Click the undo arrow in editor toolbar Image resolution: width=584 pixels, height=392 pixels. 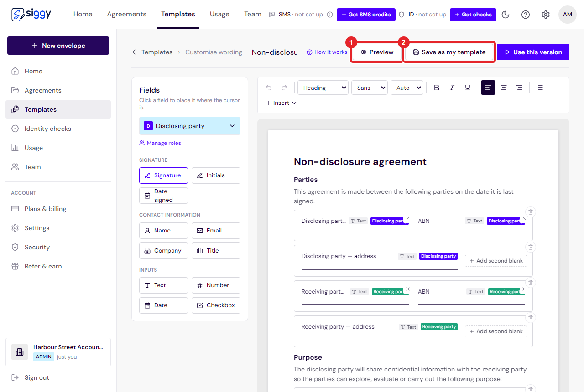(x=269, y=88)
